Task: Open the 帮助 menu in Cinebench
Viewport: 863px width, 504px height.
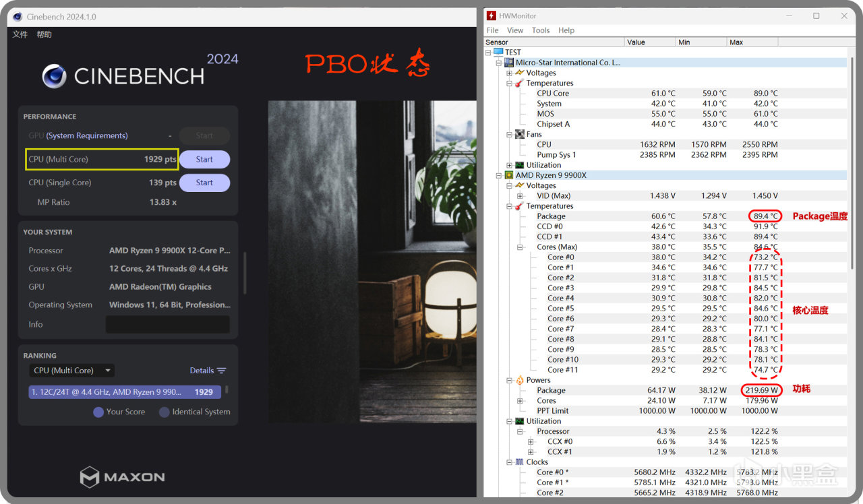Action: [x=44, y=34]
